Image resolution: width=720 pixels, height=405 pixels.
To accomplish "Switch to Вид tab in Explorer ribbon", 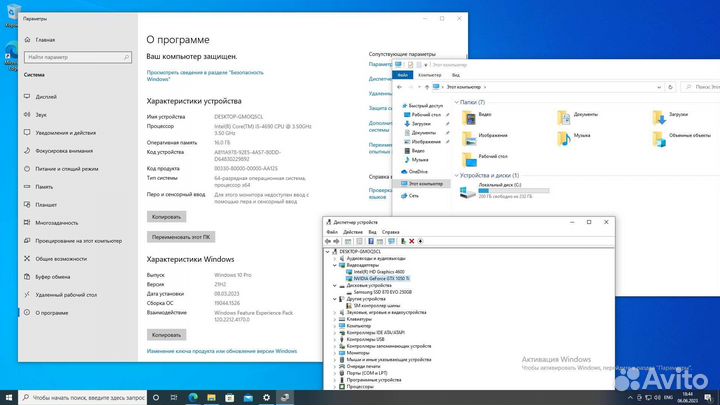I will [456, 75].
